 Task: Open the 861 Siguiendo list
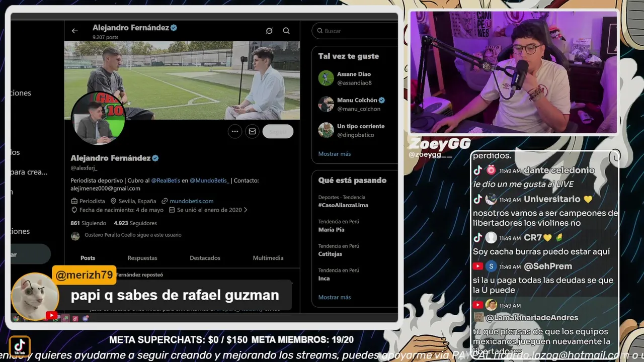(88, 223)
